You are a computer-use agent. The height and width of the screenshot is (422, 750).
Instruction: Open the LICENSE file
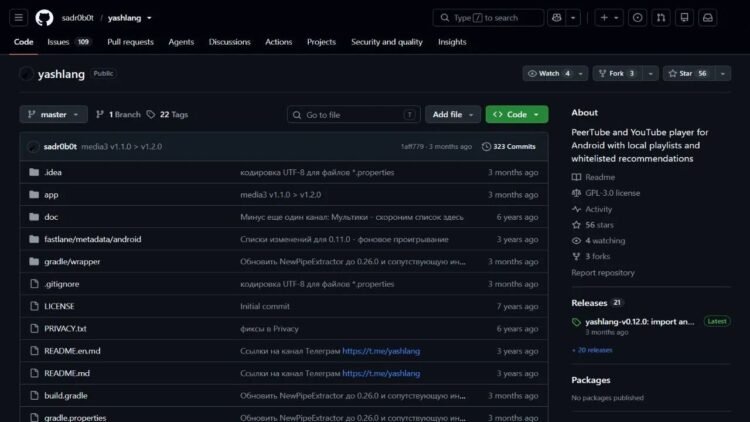click(59, 306)
